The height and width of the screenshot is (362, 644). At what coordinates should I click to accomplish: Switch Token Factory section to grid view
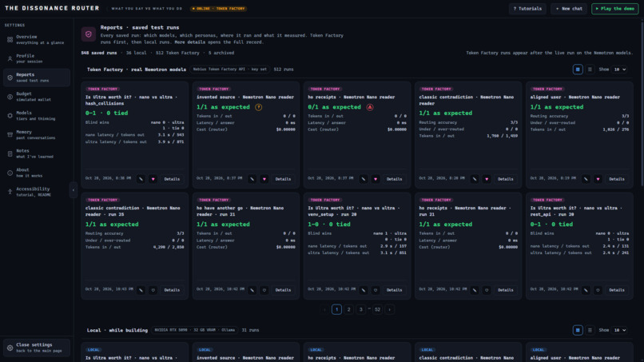click(x=578, y=70)
